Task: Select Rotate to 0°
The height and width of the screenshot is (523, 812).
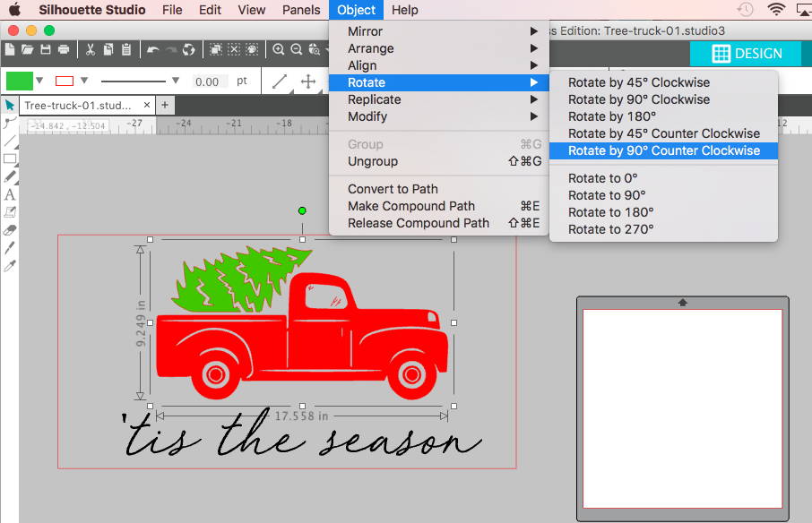Action: [x=663, y=178]
